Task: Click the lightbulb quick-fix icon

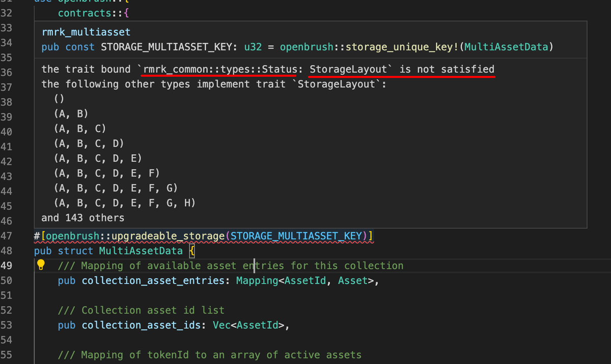Action: (x=41, y=265)
